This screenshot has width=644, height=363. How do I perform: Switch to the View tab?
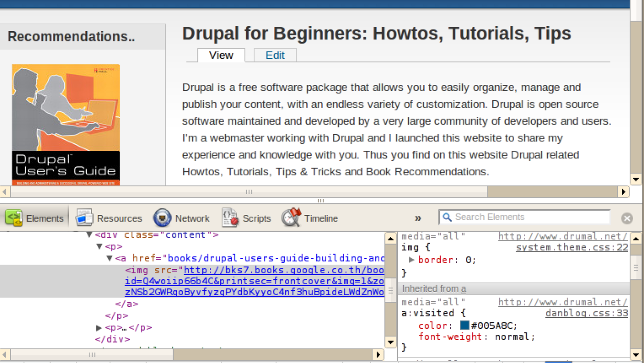[221, 55]
